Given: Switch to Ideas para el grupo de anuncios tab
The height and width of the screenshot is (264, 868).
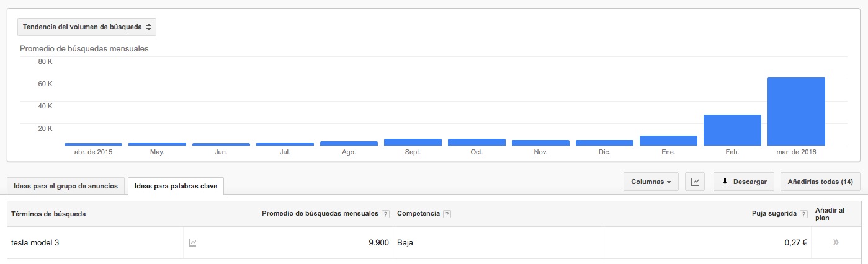Looking at the screenshot, I should click(x=66, y=186).
